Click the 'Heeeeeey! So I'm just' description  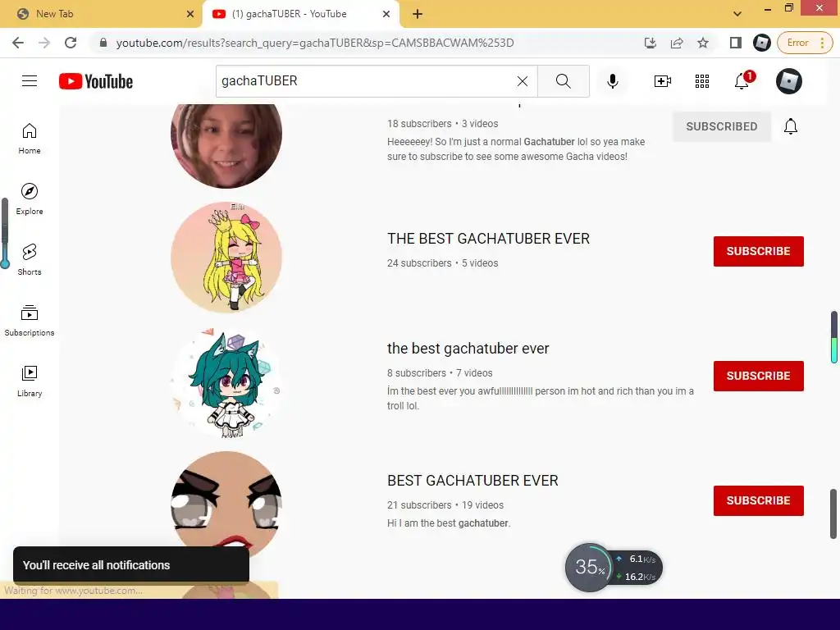point(516,149)
